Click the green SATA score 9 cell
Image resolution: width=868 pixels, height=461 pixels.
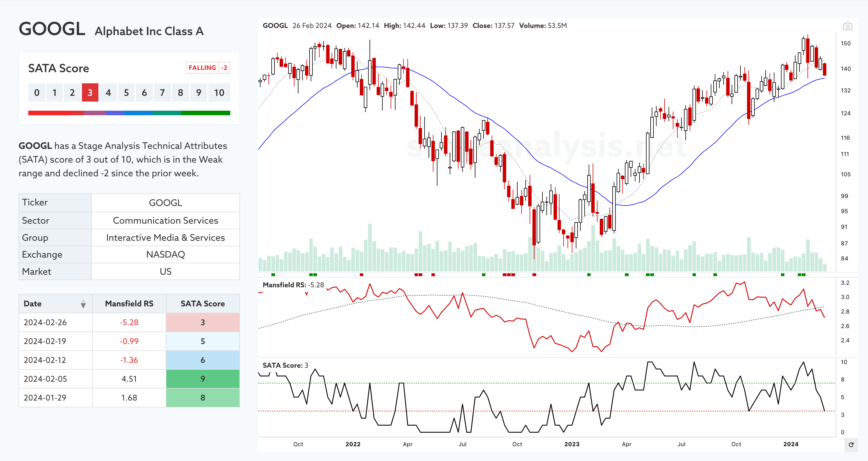coord(203,379)
